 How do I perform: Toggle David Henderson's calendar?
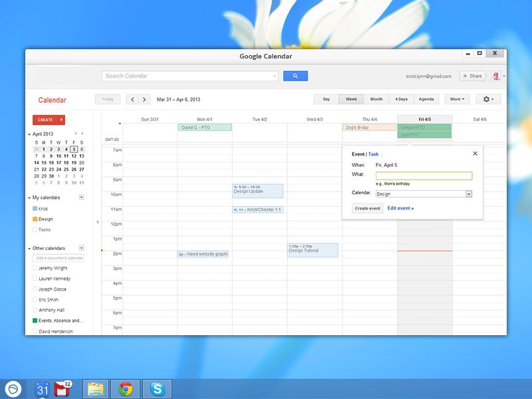(x=35, y=331)
